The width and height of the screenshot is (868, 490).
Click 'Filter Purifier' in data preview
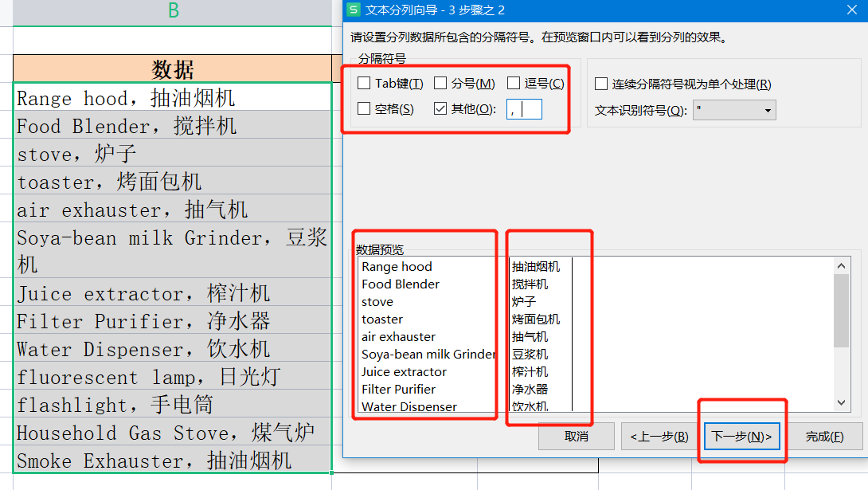[x=399, y=390]
